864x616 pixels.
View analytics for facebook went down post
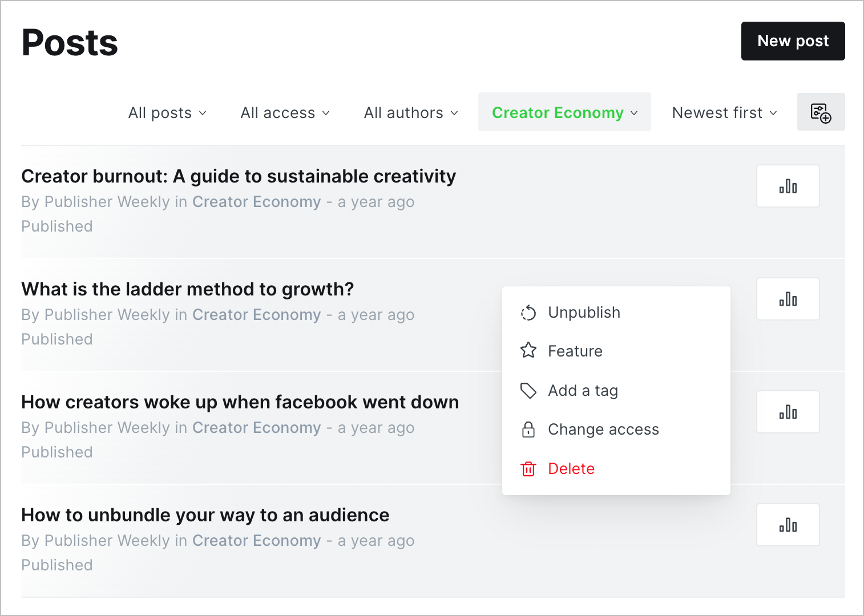788,412
